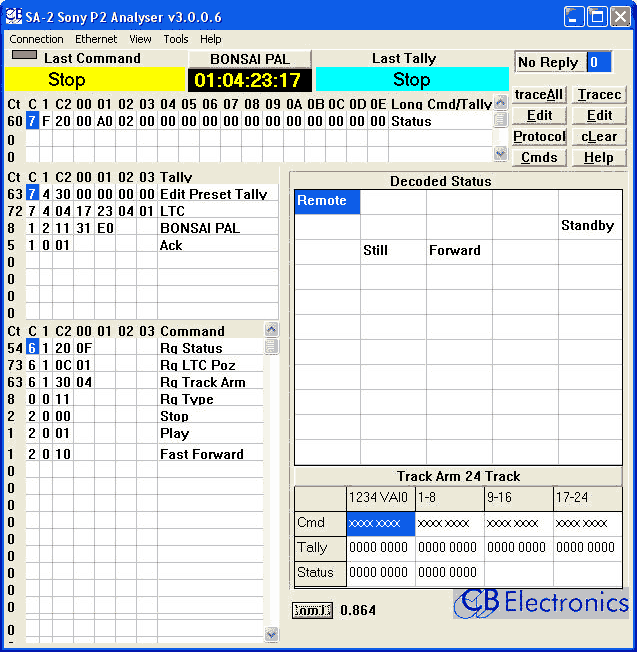Click the Remote cell in Decoded Status
The image size is (637, 652).
tap(327, 202)
